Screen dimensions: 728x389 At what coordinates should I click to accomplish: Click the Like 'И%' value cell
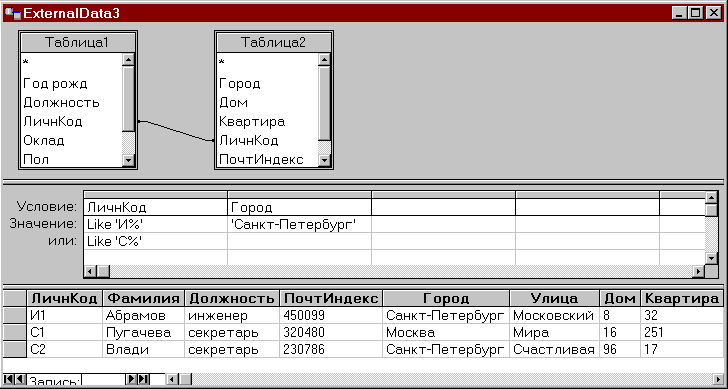click(x=155, y=225)
